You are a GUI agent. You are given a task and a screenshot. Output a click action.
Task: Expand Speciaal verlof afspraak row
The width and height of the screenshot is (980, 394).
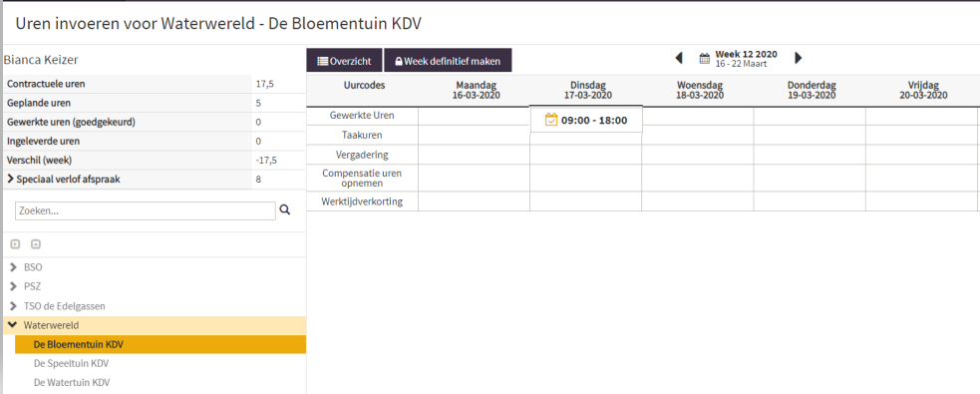[x=10, y=180]
